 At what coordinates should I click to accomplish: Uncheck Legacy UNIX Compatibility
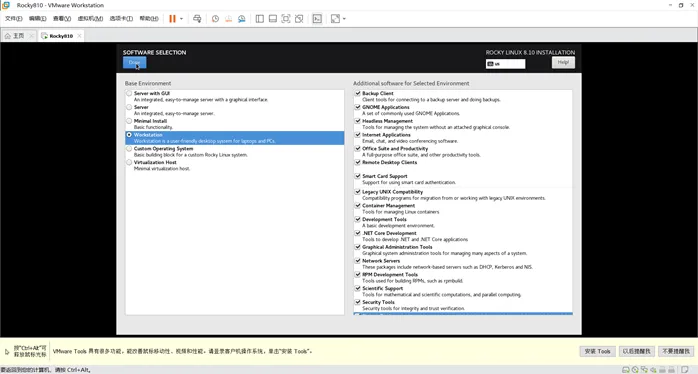point(357,191)
